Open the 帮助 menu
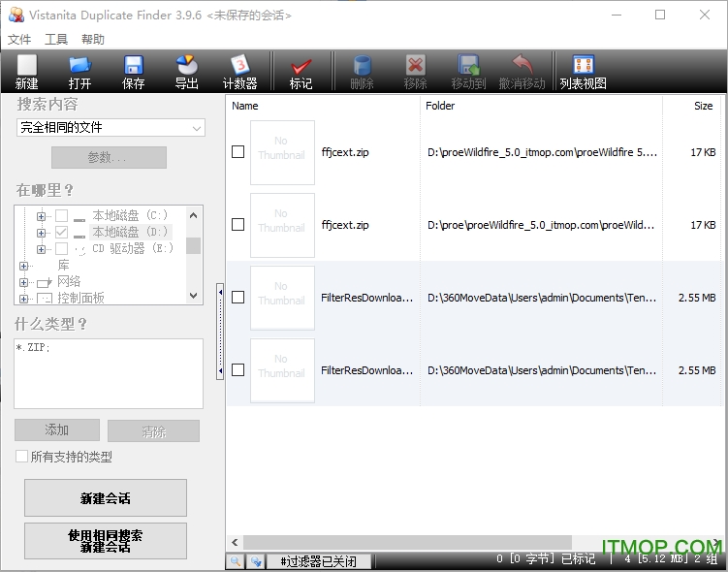 93,40
